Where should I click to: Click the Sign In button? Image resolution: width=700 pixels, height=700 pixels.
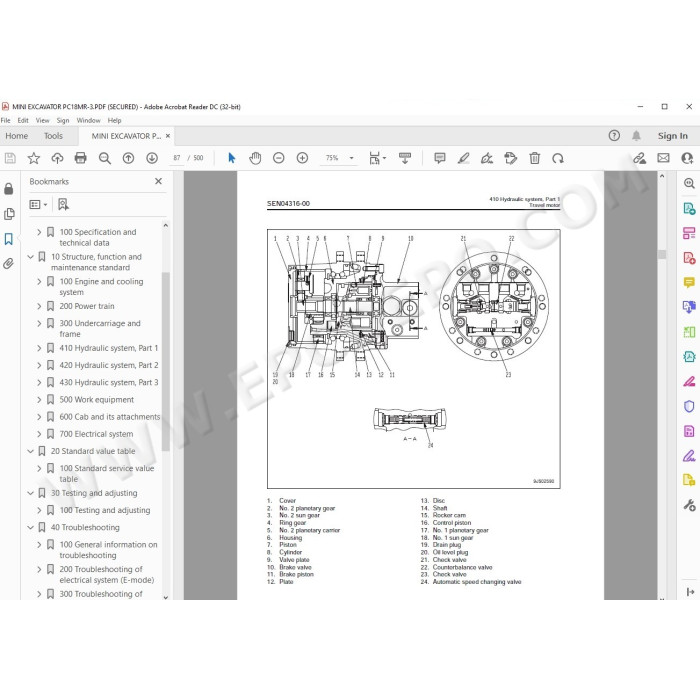tap(672, 136)
